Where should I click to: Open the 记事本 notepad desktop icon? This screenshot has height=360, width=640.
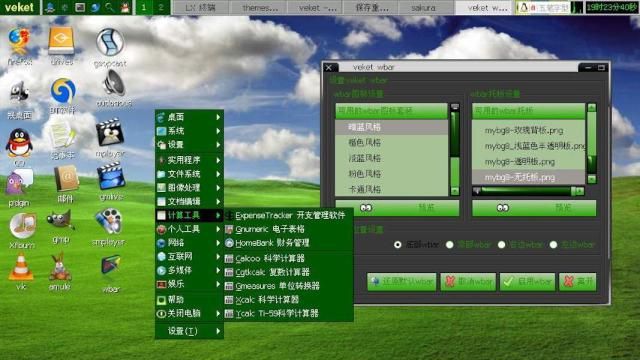coord(62,135)
